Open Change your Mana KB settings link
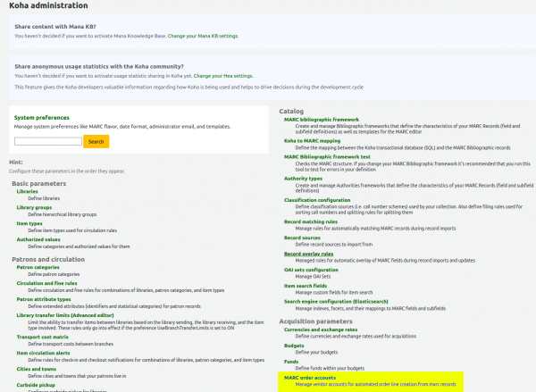The image size is (536, 392). 203,36
